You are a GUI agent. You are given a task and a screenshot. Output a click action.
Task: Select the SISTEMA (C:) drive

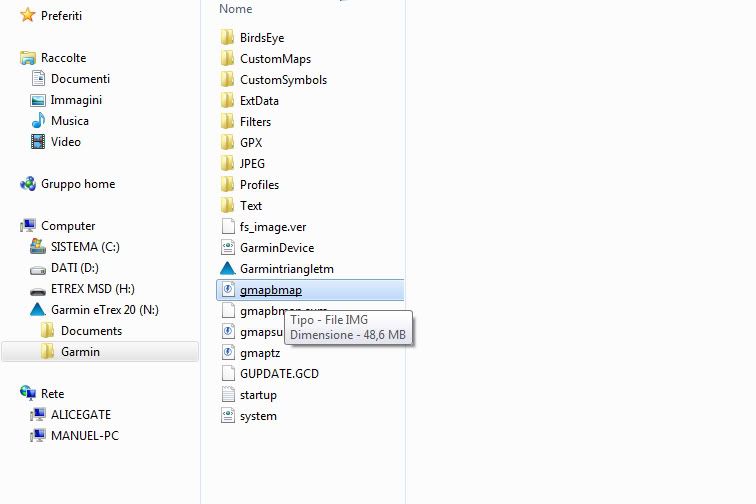click(x=85, y=246)
